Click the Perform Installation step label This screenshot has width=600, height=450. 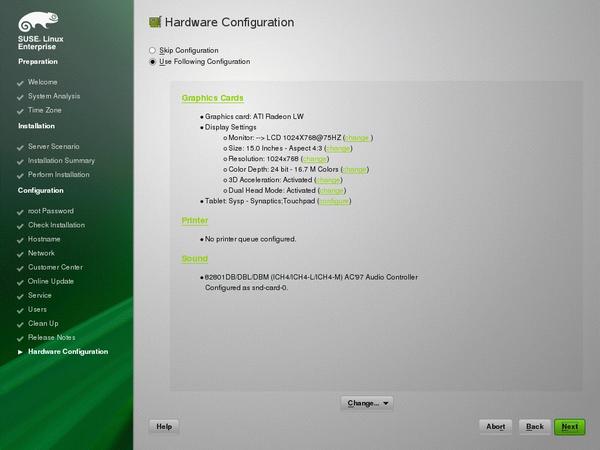pyautogui.click(x=59, y=174)
